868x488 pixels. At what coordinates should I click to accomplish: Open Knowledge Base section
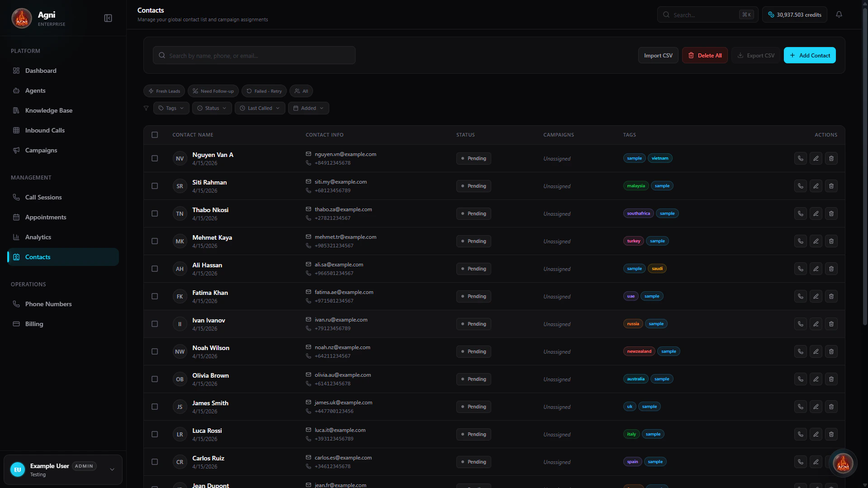tap(63, 110)
